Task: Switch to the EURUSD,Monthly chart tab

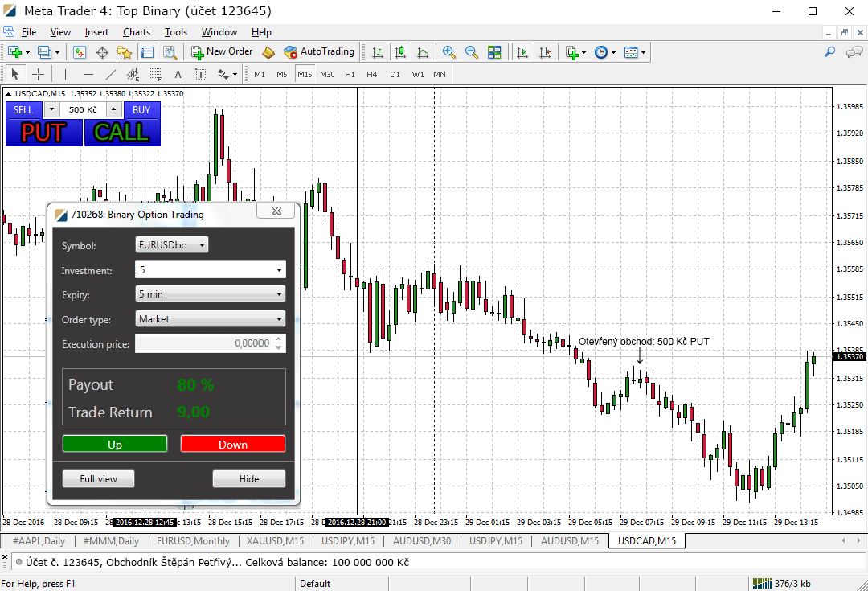Action: click(x=193, y=540)
